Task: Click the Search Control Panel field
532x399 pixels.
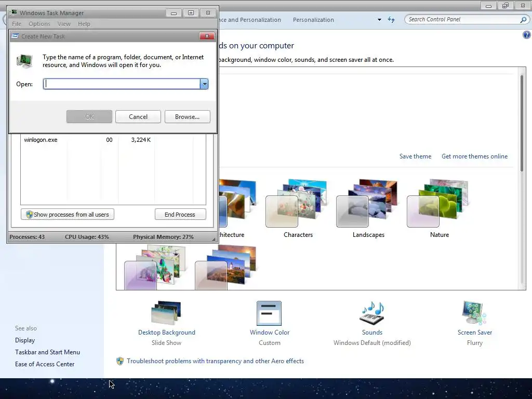Action: click(463, 19)
